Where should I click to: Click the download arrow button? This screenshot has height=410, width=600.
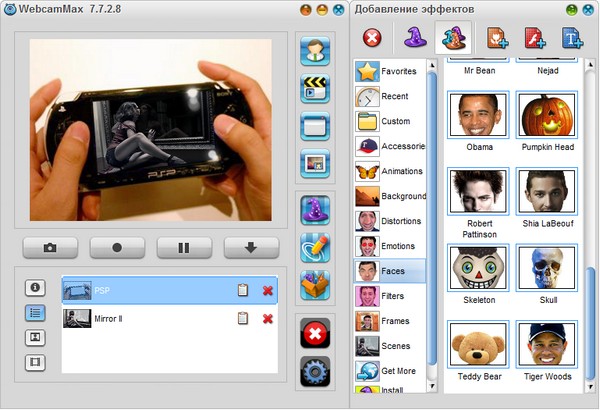click(251, 247)
